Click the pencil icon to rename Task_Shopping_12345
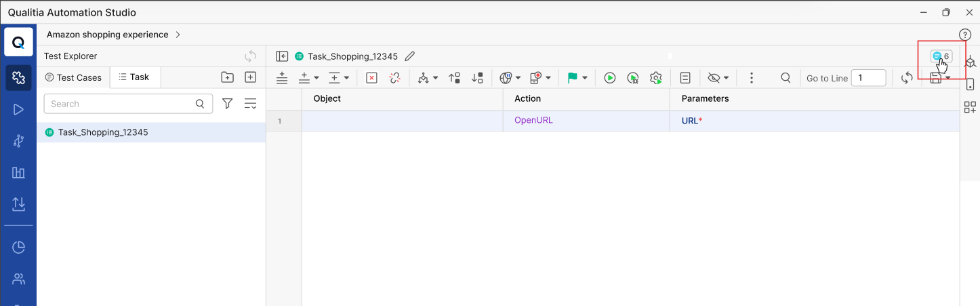This screenshot has height=306, width=980. click(x=409, y=56)
